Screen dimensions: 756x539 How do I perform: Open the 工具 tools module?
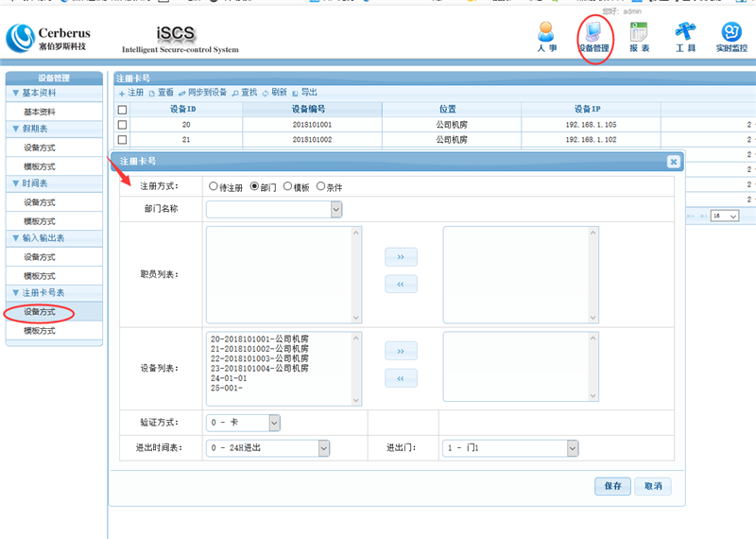[685, 36]
